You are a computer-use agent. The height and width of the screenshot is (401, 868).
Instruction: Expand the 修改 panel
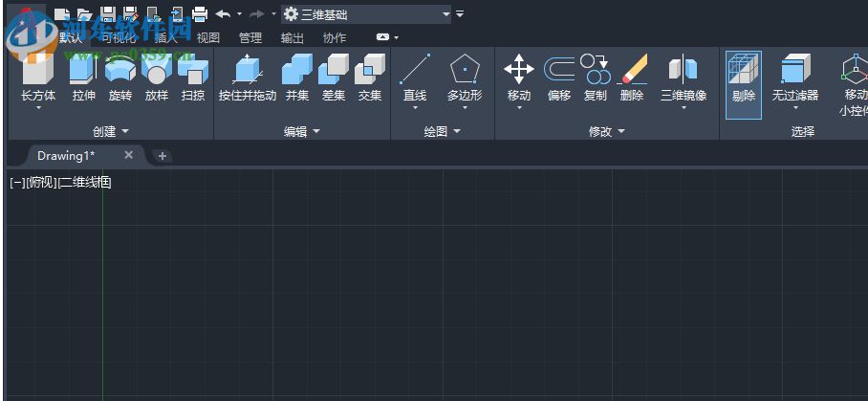tap(606, 131)
